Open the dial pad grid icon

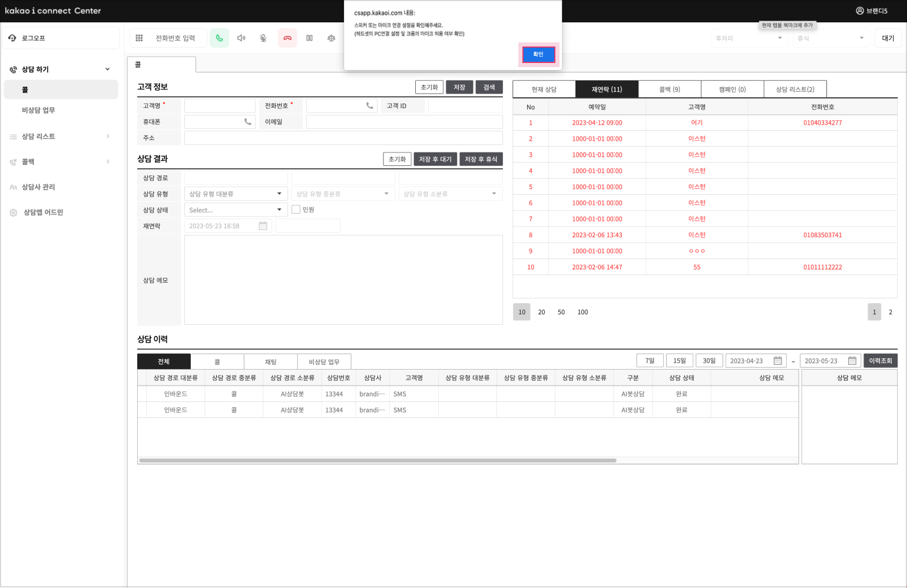click(x=139, y=38)
